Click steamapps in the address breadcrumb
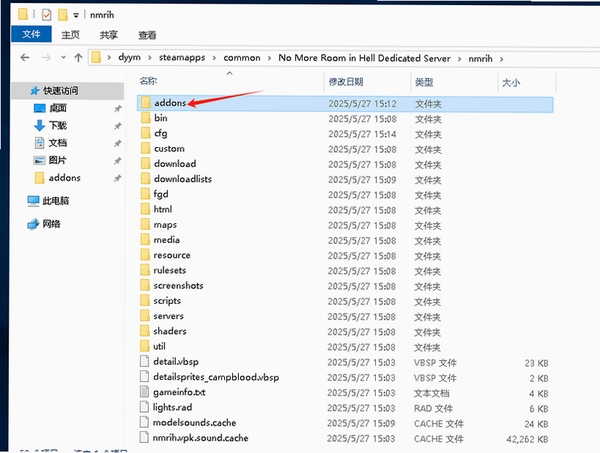Screen dimensions: 600x453 [182, 58]
